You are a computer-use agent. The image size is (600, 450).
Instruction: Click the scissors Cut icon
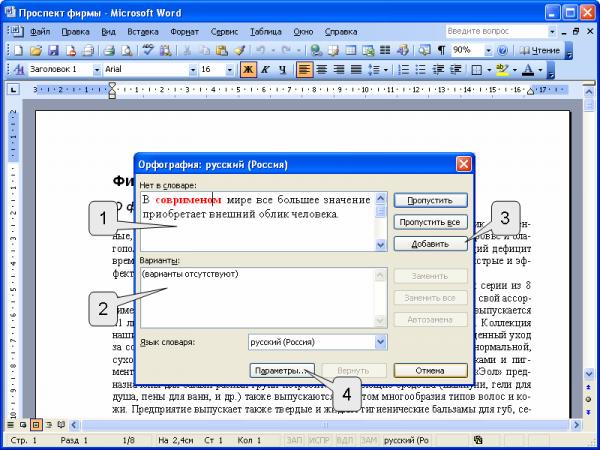187,51
